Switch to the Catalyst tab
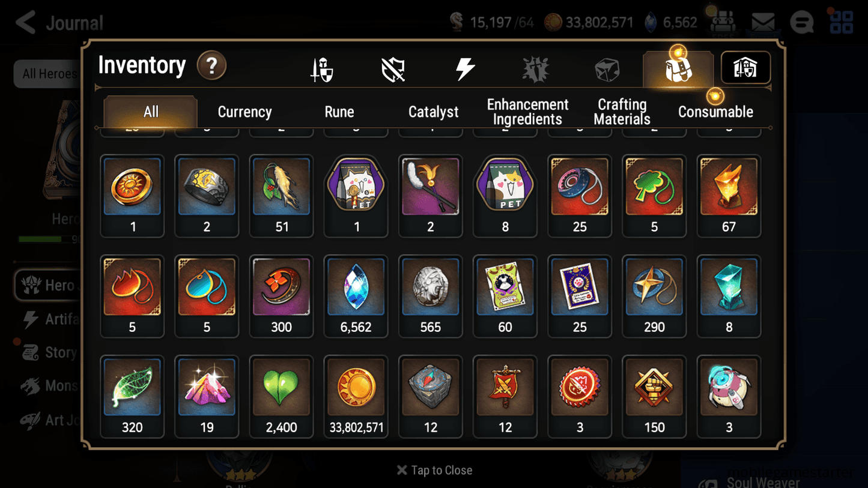The image size is (868, 488). coord(433,112)
